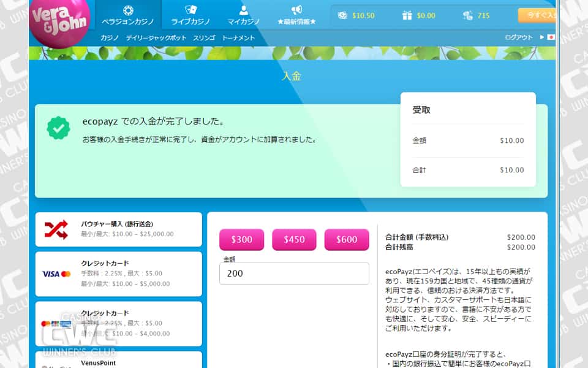The image size is (588, 368).
Task: Click the VISA Mastercard logo icon
Action: [x=56, y=274]
